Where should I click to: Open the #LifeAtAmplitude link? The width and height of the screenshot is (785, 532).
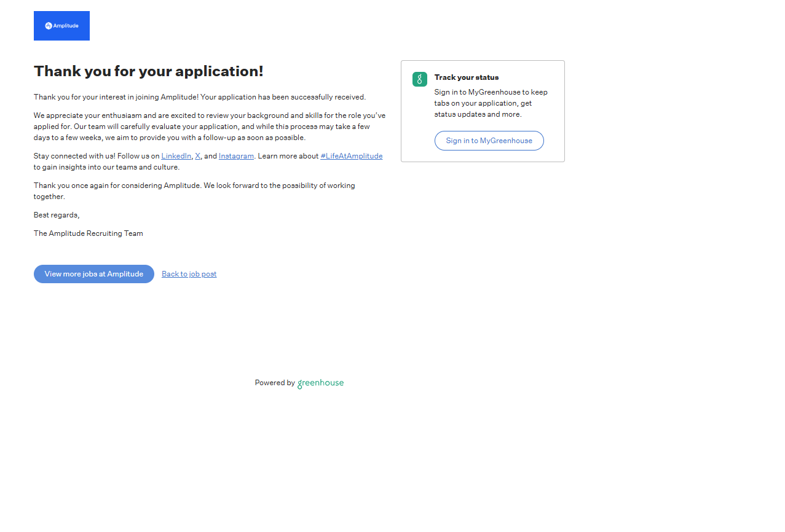click(x=351, y=156)
